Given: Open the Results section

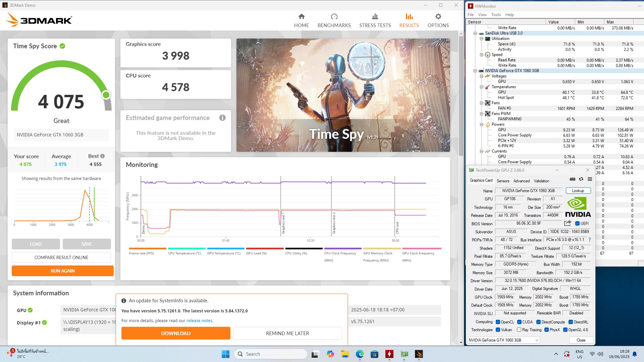Looking at the screenshot, I should [409, 20].
